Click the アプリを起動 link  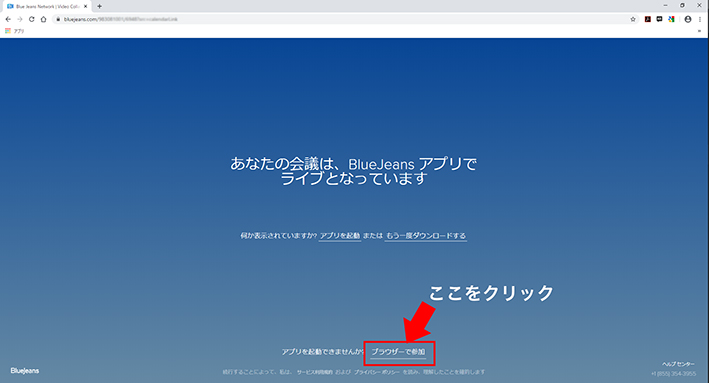pyautogui.click(x=340, y=236)
